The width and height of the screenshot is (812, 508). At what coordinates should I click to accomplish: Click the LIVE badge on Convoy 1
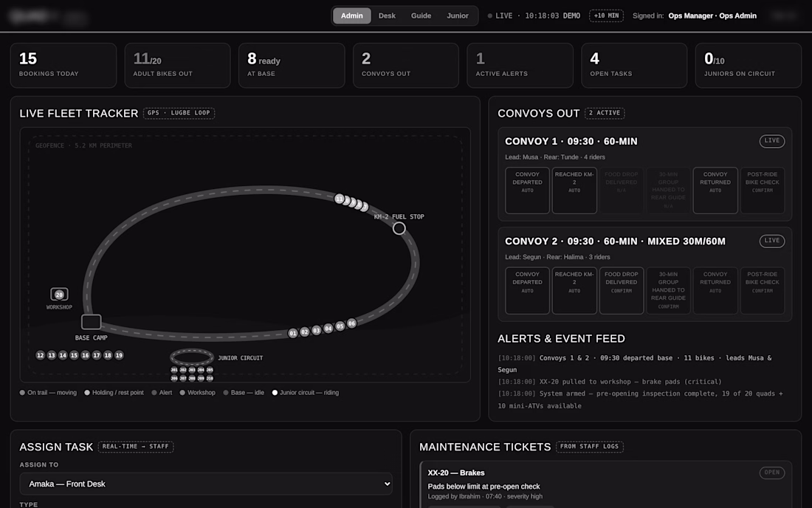tap(771, 141)
